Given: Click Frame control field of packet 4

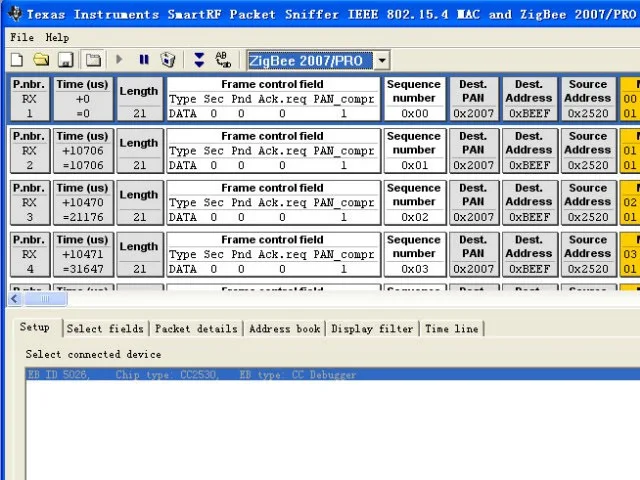Looking at the screenshot, I should click(x=273, y=254).
